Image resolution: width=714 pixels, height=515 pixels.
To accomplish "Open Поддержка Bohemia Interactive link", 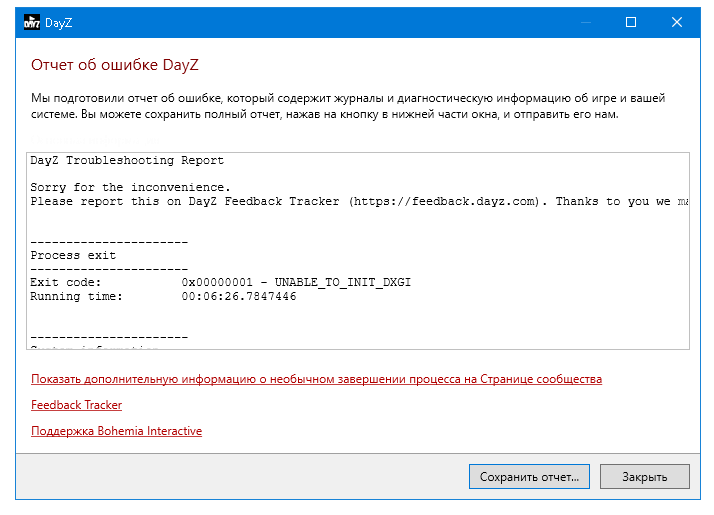I will pos(116,431).
